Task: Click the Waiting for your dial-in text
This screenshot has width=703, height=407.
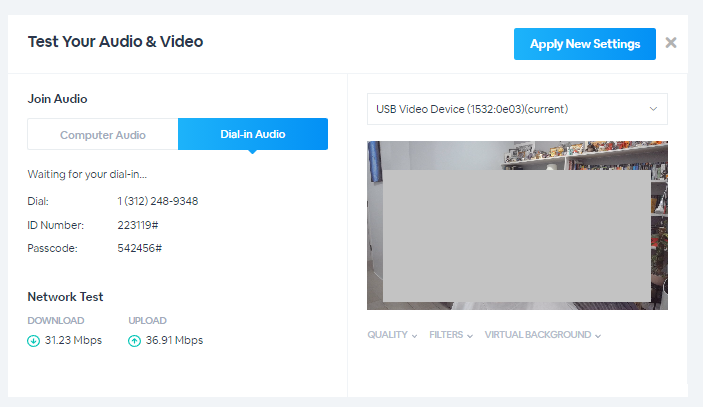Action: pyautogui.click(x=87, y=174)
